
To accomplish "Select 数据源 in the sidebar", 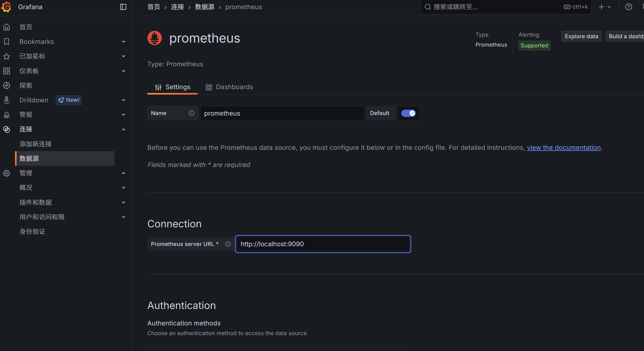I will pyautogui.click(x=65, y=158).
